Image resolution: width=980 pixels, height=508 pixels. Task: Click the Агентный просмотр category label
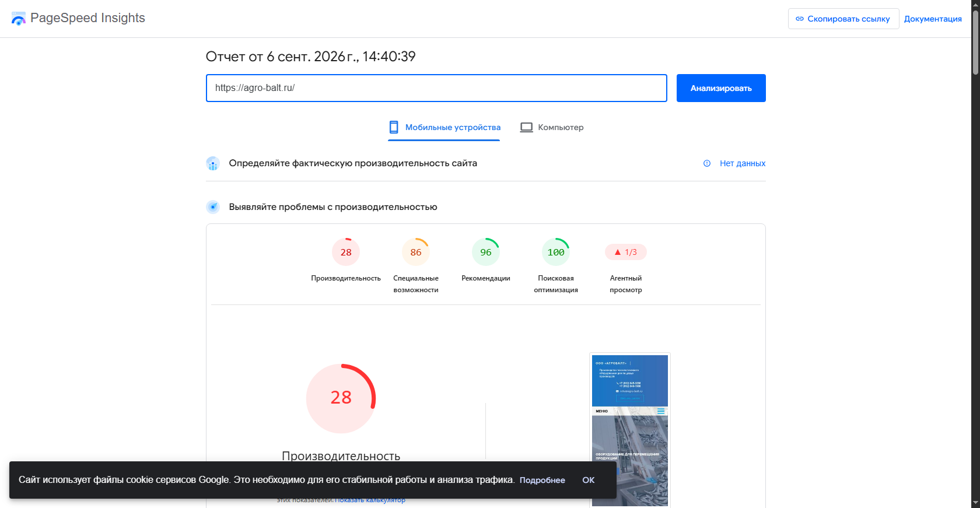tap(626, 284)
